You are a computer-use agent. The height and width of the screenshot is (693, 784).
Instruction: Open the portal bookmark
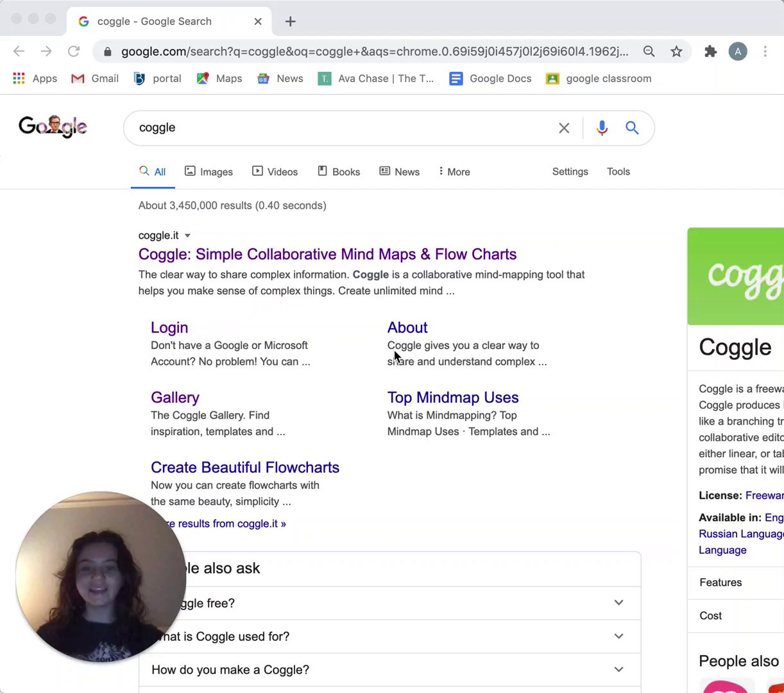[157, 78]
